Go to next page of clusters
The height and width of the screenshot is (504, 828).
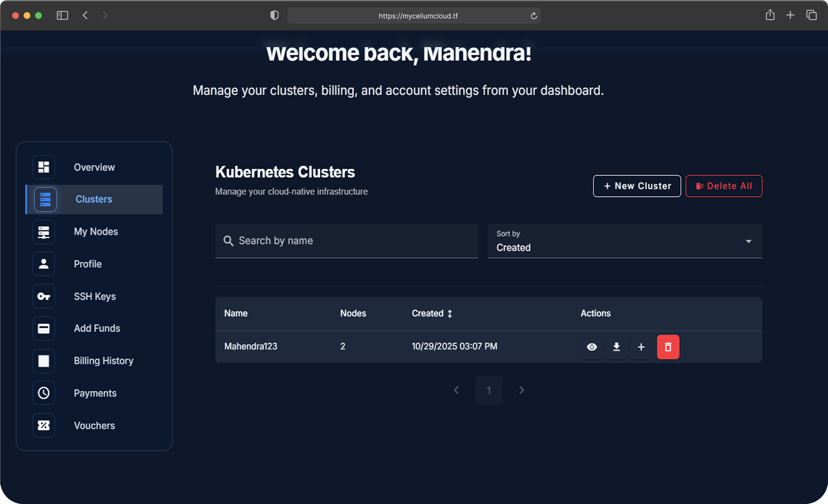521,390
